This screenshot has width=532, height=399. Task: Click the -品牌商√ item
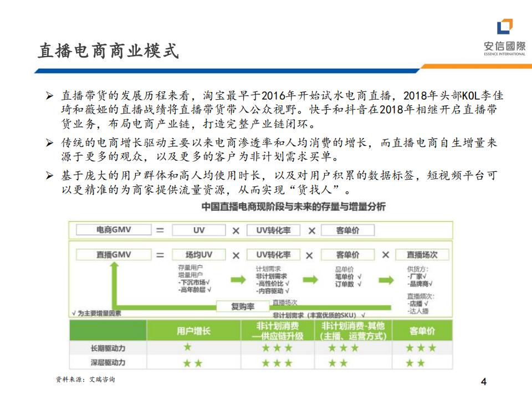click(420, 284)
